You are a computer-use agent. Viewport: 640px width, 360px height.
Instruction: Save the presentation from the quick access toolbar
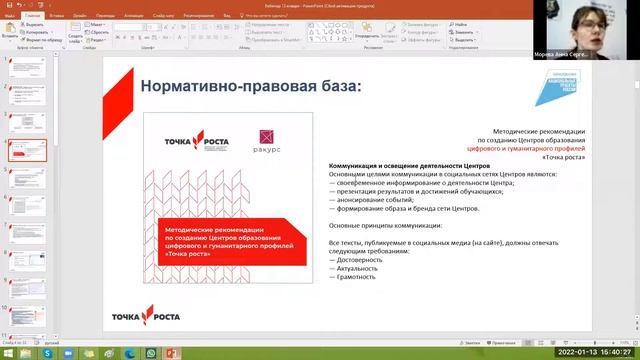point(9,5)
